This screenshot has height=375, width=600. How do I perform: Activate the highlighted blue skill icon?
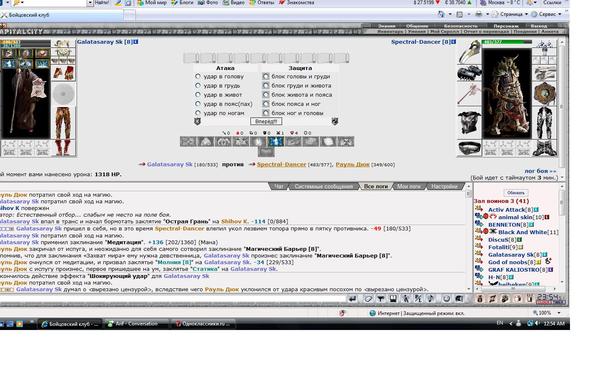click(276, 142)
